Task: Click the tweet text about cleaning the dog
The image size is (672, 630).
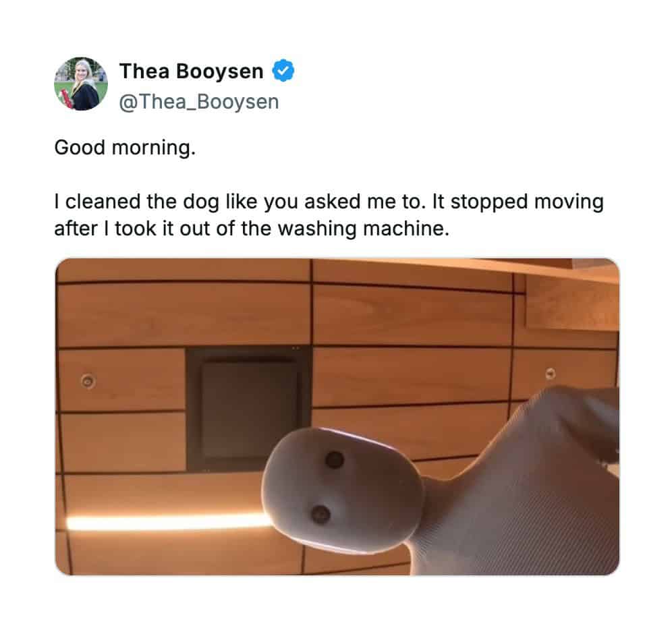Action: [x=329, y=214]
